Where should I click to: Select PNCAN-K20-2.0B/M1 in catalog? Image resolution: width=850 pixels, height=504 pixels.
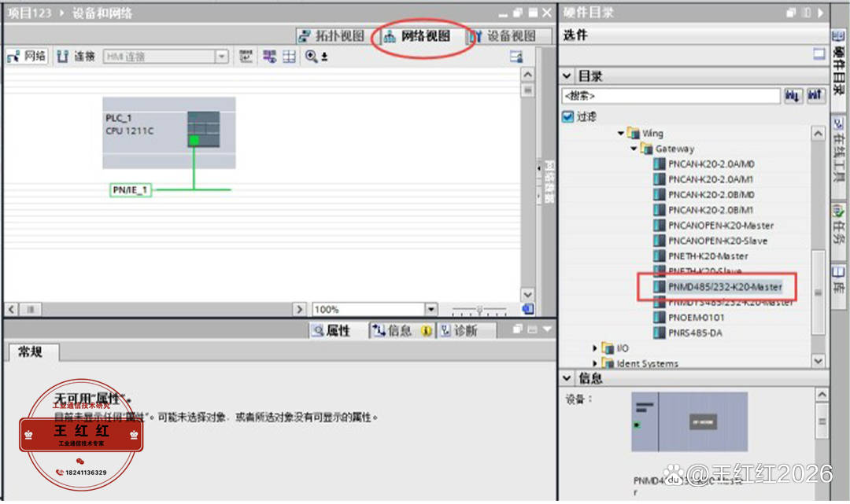pyautogui.click(x=711, y=210)
